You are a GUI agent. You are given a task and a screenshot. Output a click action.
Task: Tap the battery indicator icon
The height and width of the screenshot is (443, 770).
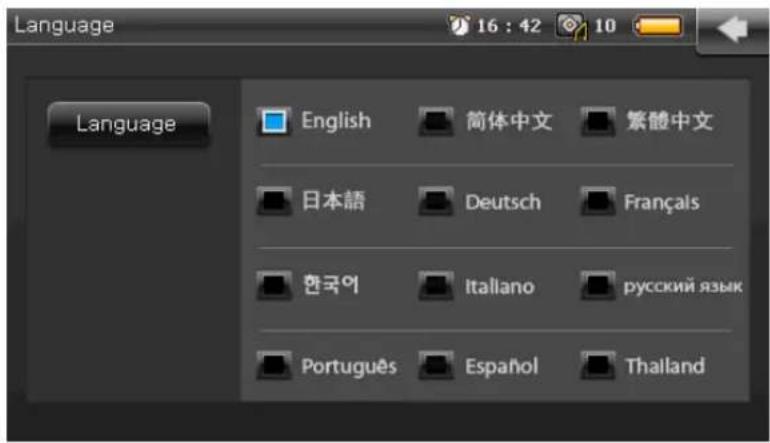(659, 26)
